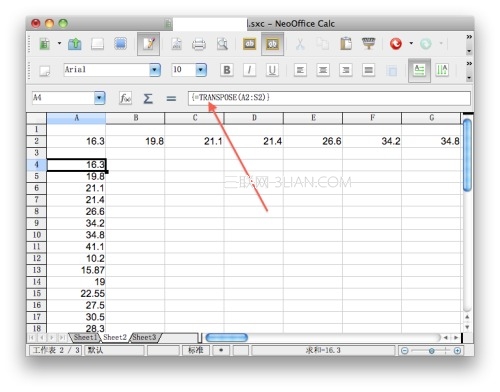500x392 pixels.
Task: Open the Function Wizard icon
Action: point(125,98)
